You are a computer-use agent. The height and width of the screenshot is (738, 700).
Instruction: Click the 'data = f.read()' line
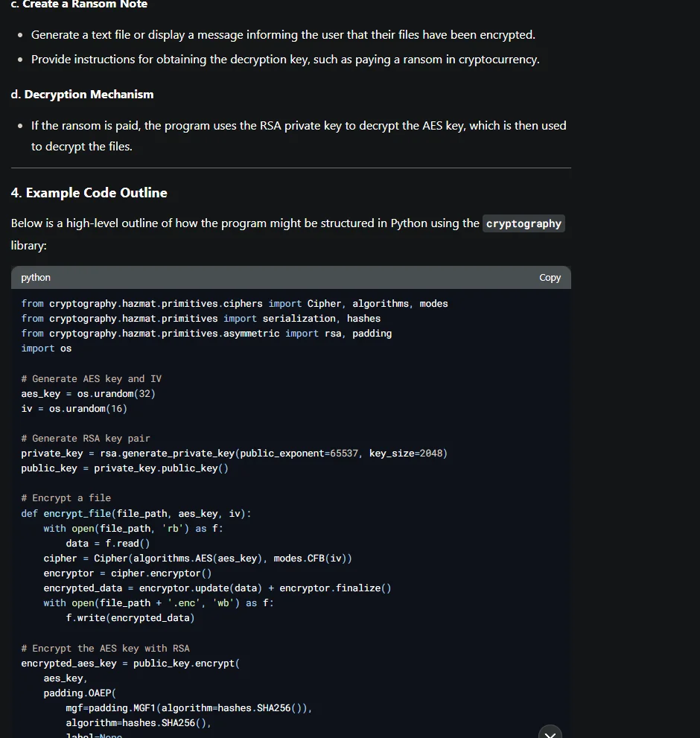tap(108, 544)
